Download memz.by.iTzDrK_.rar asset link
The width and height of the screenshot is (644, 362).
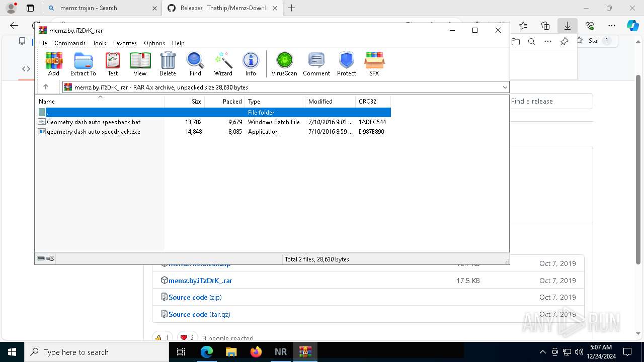pos(200,281)
